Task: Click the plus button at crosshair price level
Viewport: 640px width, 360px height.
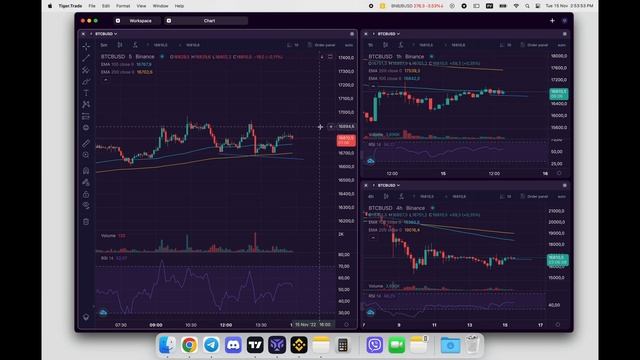Action: (331, 127)
